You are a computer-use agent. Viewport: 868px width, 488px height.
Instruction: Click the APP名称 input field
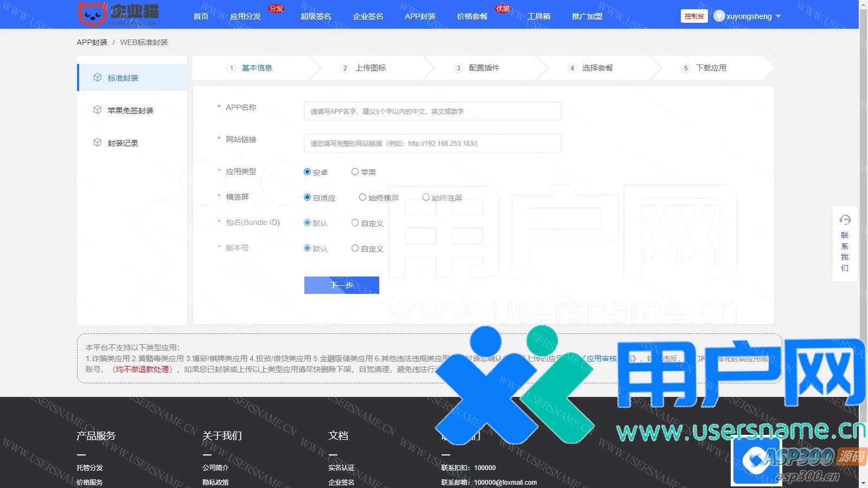tap(432, 111)
